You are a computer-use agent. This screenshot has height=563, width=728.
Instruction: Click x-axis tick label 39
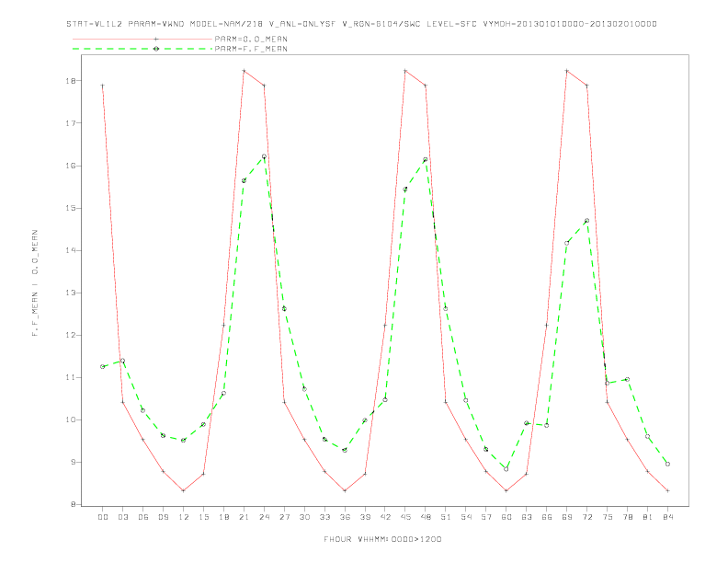[x=365, y=517]
